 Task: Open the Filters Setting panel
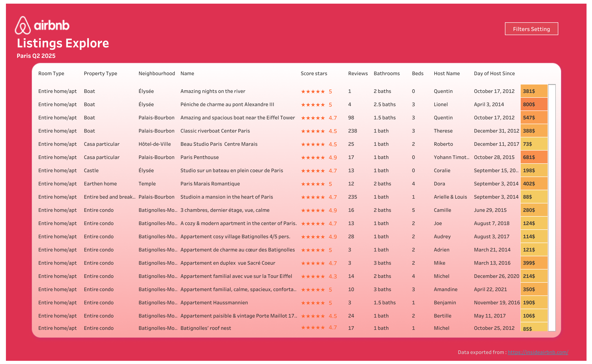coord(531,29)
